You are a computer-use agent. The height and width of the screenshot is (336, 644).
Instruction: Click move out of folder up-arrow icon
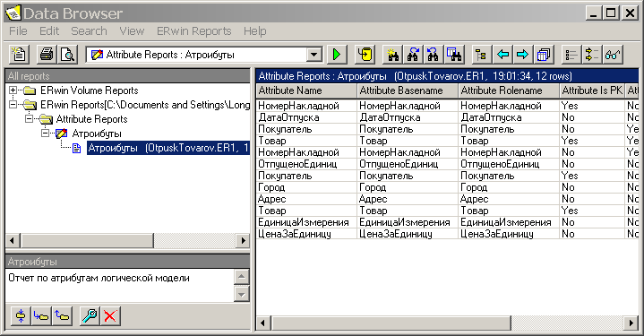(62, 316)
